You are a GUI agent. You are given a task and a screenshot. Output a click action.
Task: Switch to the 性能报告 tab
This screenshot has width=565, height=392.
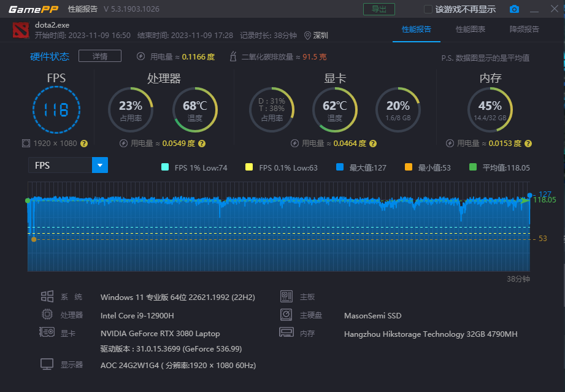pyautogui.click(x=416, y=29)
